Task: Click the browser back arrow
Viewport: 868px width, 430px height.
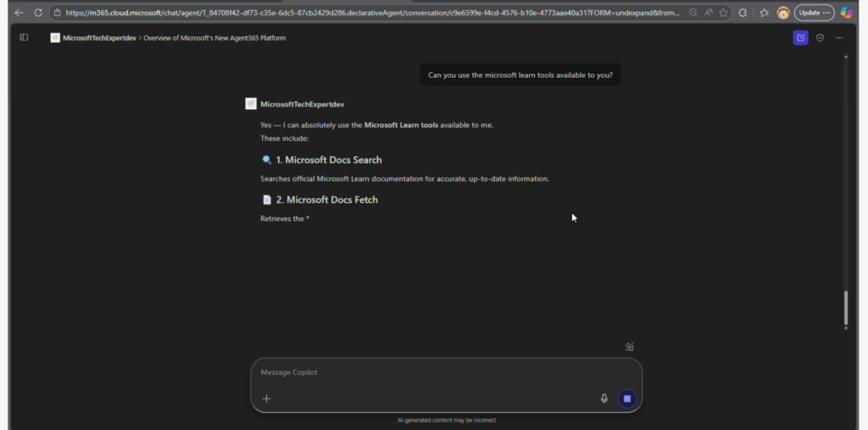Action: click(19, 13)
